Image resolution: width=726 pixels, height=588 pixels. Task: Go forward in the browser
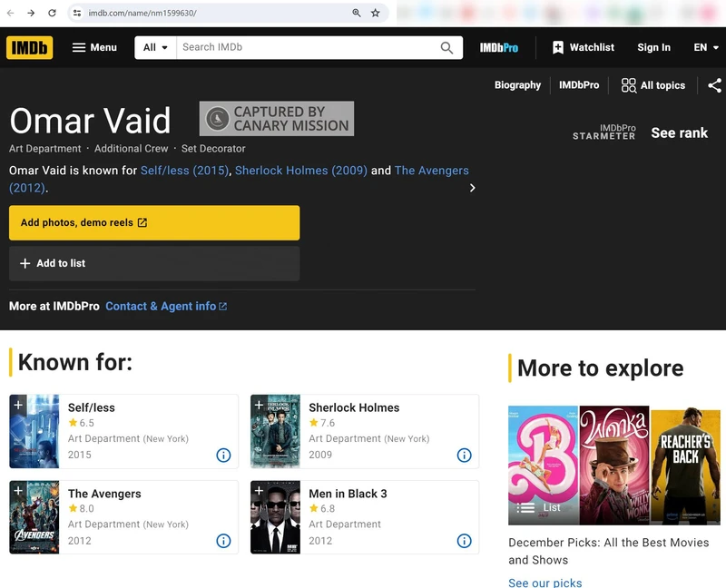tap(31, 13)
